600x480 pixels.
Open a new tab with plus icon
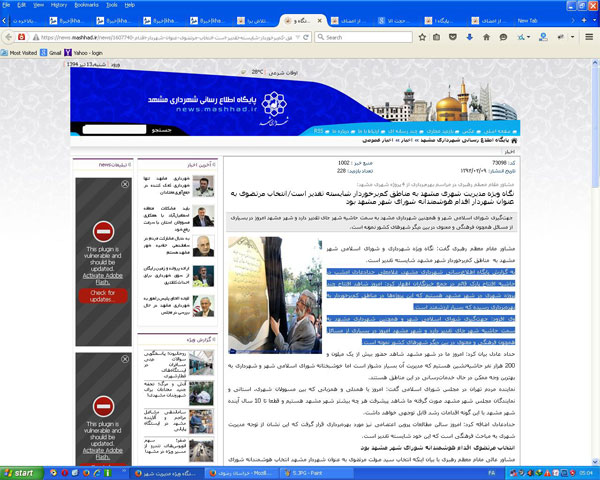584,20
